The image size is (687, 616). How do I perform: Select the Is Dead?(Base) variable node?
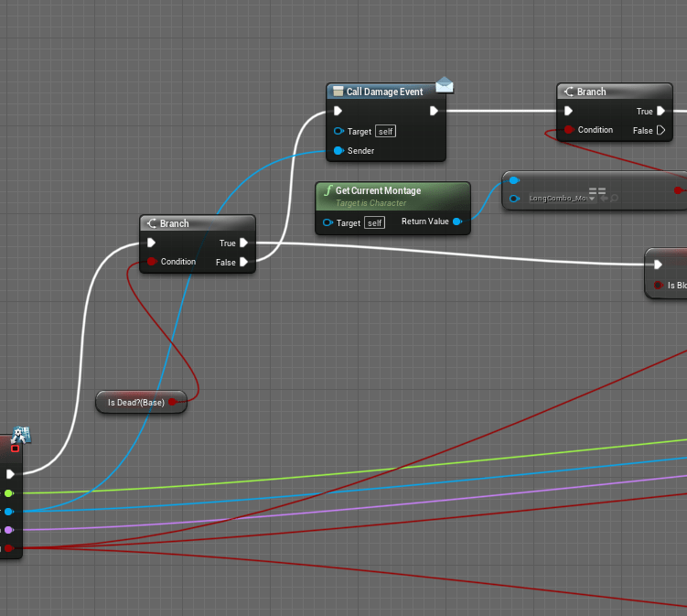pyautogui.click(x=135, y=402)
